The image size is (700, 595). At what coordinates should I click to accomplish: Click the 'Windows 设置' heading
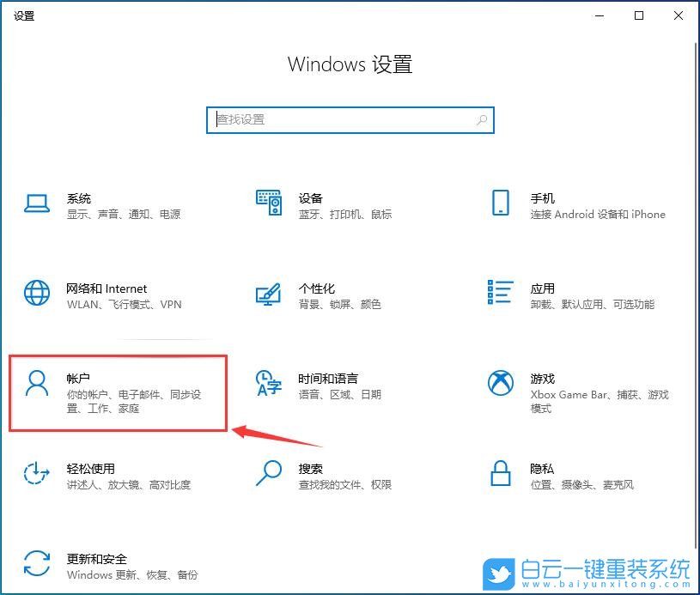coord(350,64)
